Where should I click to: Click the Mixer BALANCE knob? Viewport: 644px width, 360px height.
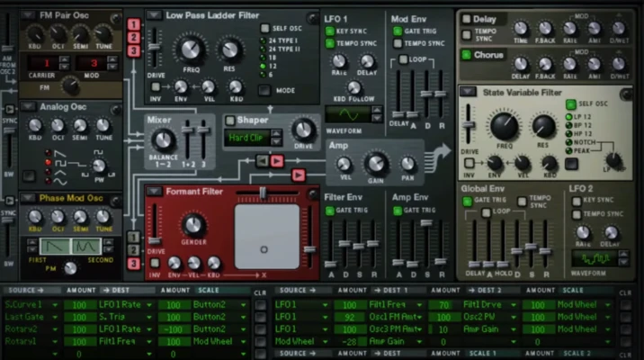[163, 139]
